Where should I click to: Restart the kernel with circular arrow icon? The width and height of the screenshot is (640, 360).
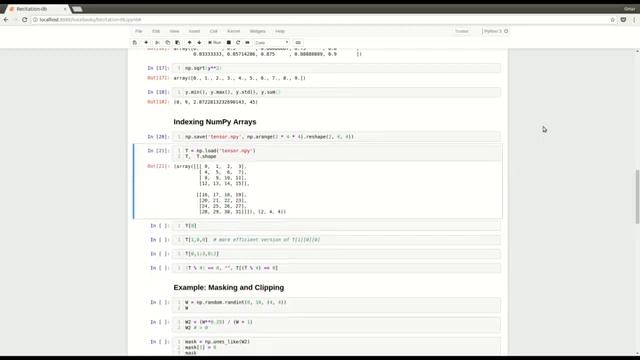(x=238, y=42)
